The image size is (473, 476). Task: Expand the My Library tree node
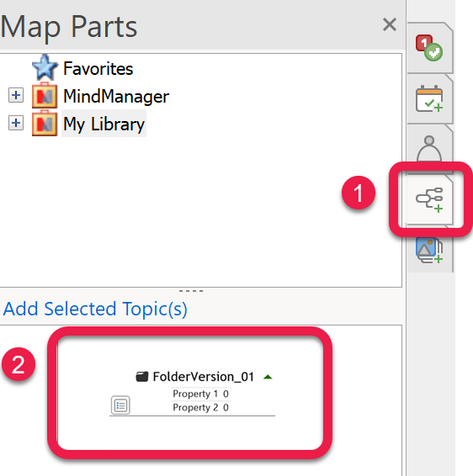click(16, 123)
